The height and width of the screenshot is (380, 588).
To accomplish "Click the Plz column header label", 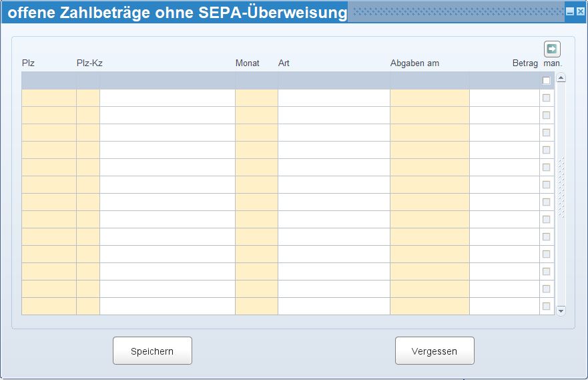I will click(x=28, y=63).
